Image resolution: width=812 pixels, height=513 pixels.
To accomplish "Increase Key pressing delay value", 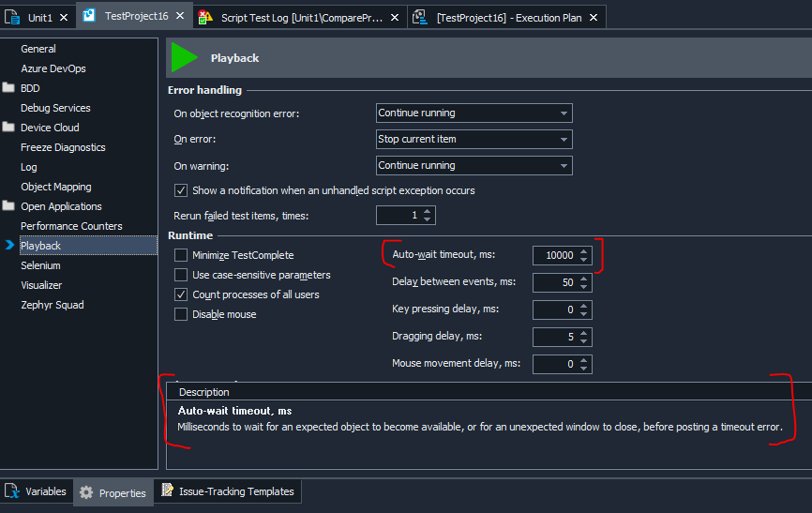I will click(583, 305).
